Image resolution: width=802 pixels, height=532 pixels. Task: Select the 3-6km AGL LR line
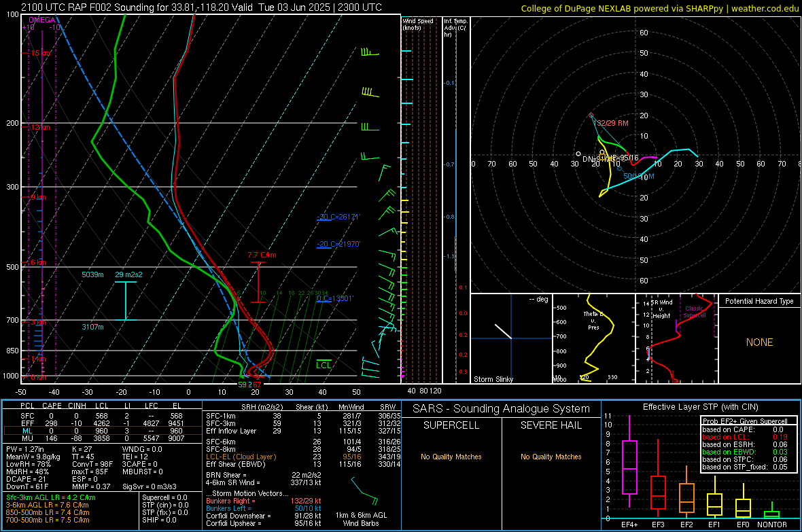48,505
